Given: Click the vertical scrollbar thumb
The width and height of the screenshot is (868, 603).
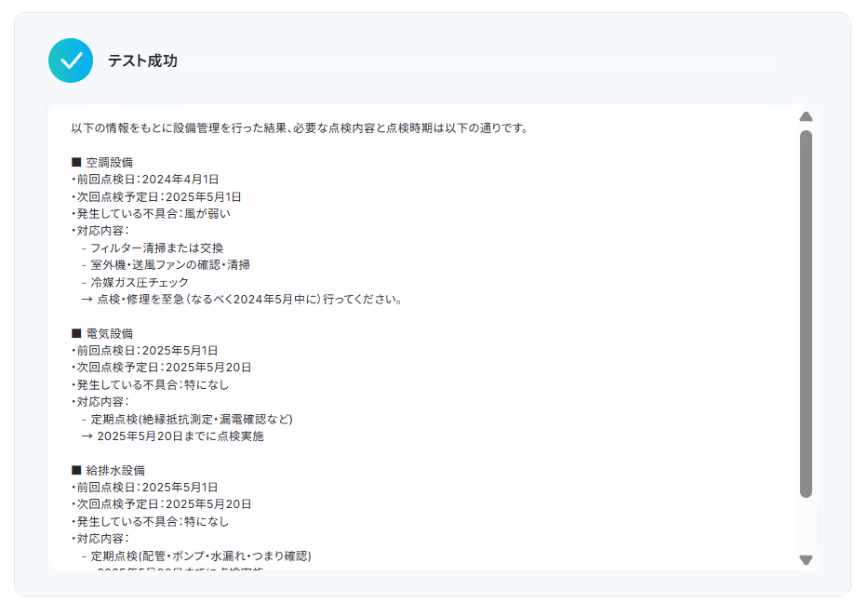Looking at the screenshot, I should [806, 314].
